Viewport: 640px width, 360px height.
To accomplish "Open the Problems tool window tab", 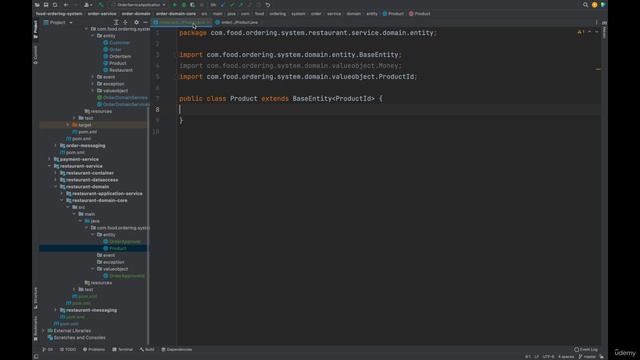I will click(94, 349).
